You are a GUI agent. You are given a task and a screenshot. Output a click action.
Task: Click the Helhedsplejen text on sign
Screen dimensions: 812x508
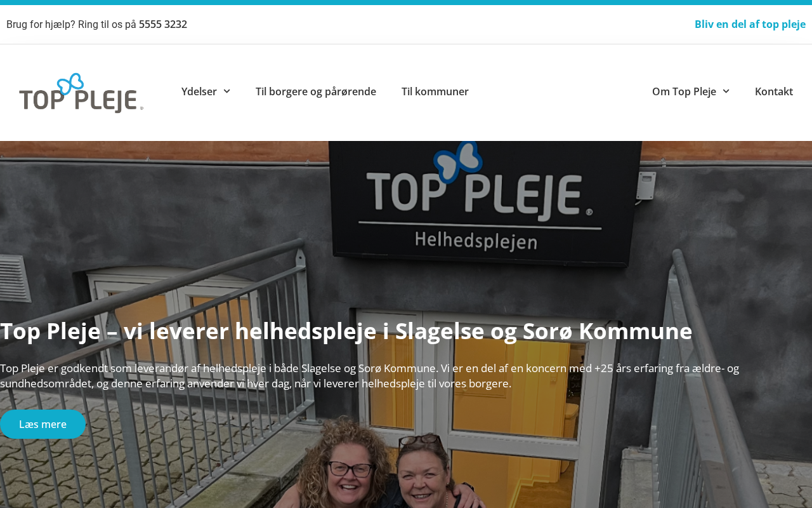(x=476, y=241)
